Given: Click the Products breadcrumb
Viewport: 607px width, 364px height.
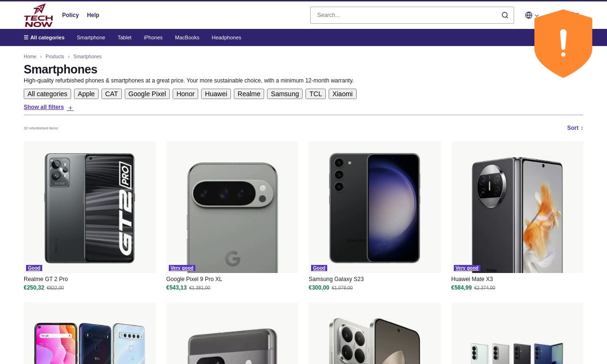Looking at the screenshot, I should point(55,57).
